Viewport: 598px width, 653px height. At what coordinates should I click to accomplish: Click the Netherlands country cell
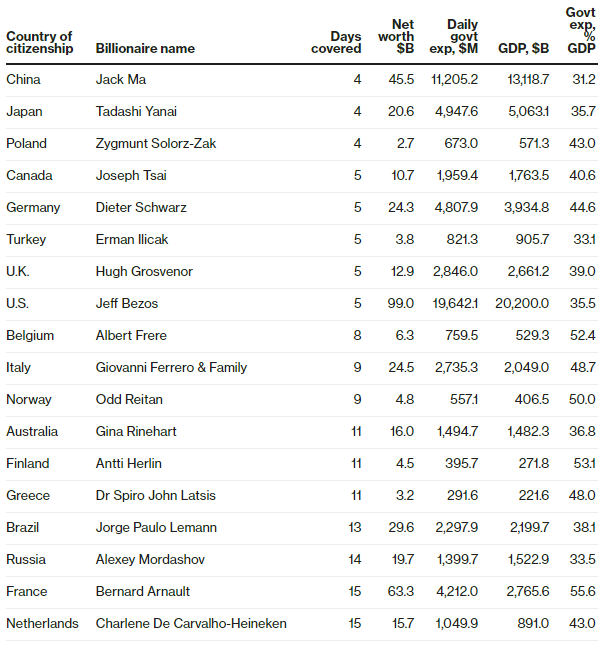(42, 623)
